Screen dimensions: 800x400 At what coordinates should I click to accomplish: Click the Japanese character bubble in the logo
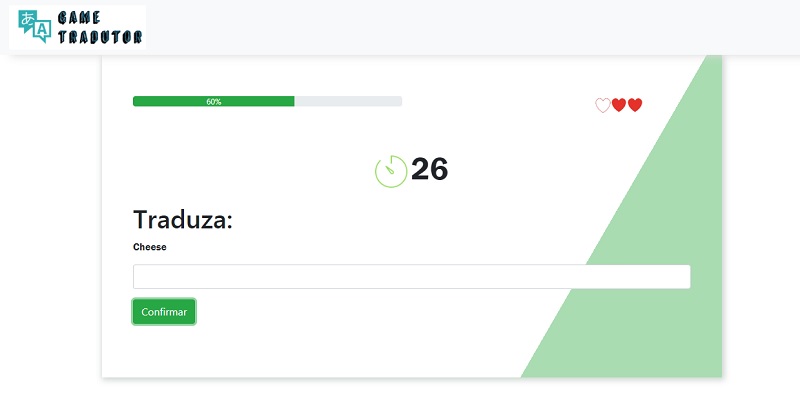(x=27, y=19)
